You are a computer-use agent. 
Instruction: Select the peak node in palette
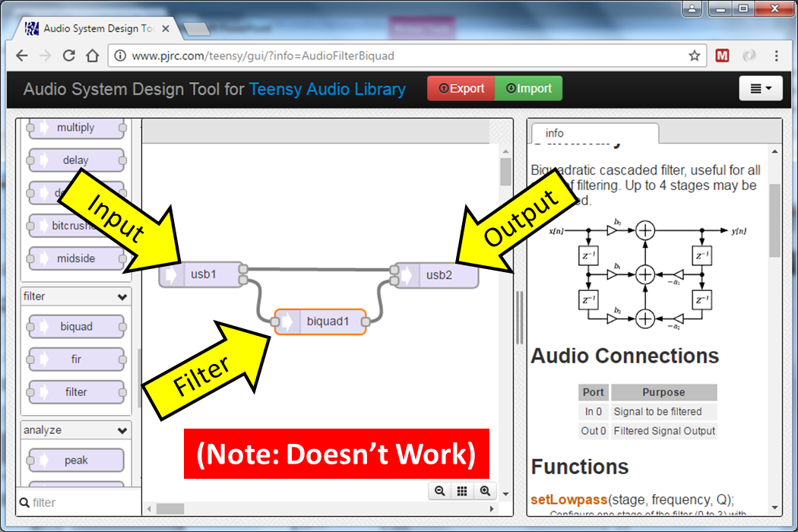76,461
